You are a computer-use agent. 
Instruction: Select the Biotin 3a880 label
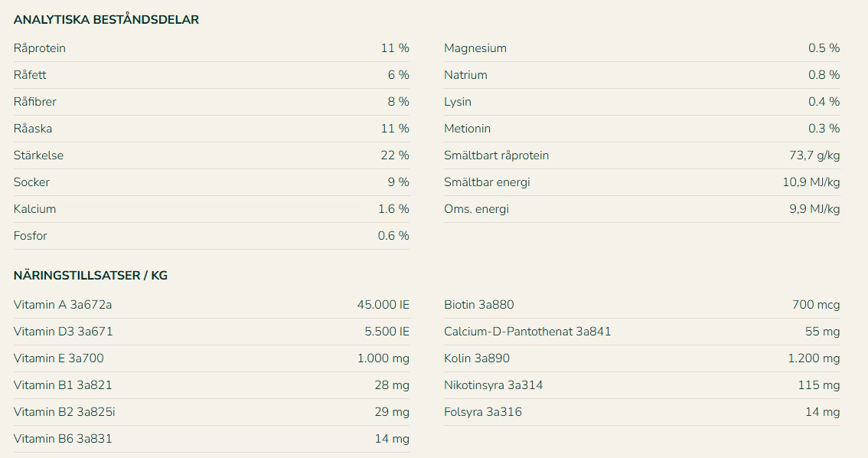pyautogui.click(x=479, y=305)
